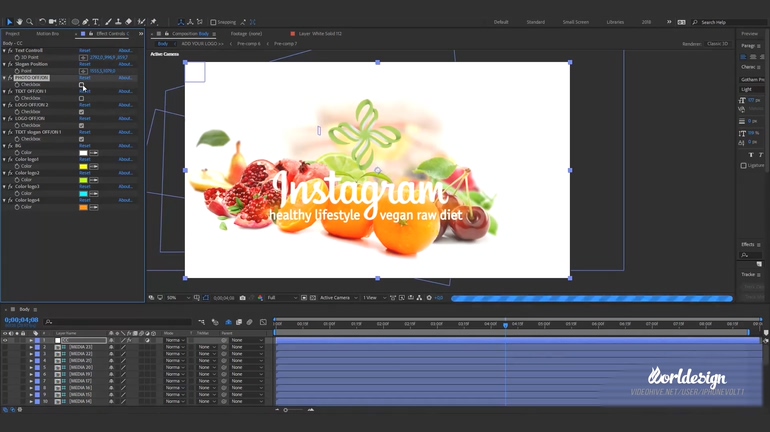The image size is (770, 432).
Task: Expand the MEDIA 23 layer
Action: [x=31, y=347]
